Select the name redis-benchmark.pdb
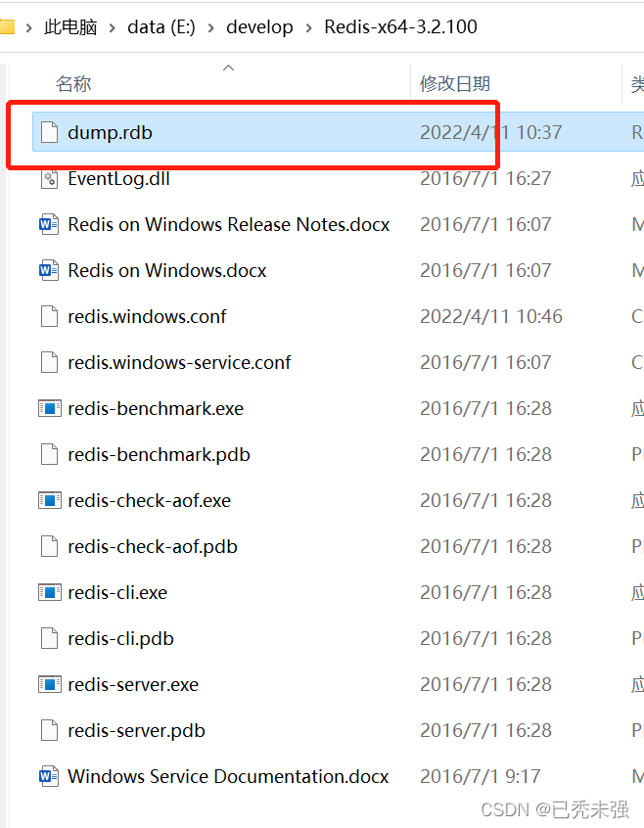This screenshot has width=644, height=828. click(x=159, y=454)
